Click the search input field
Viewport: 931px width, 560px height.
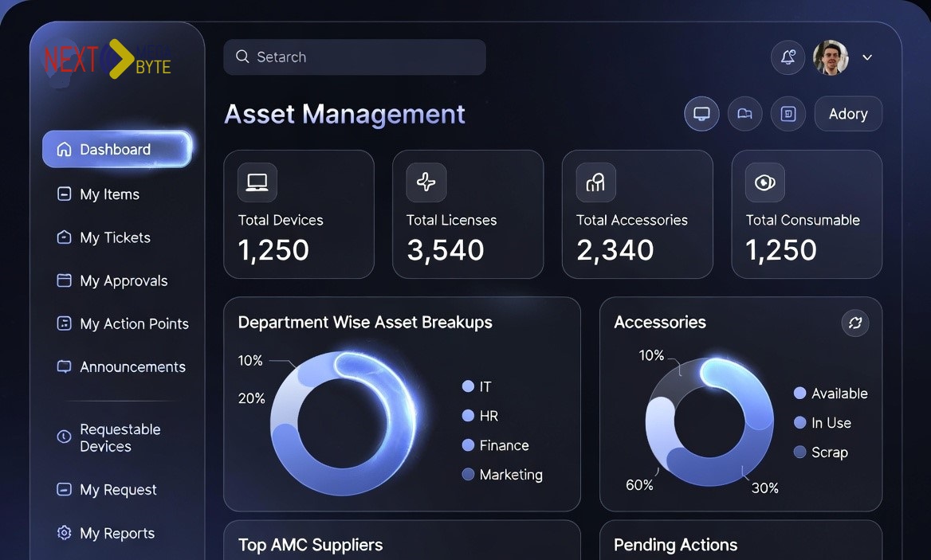click(355, 57)
